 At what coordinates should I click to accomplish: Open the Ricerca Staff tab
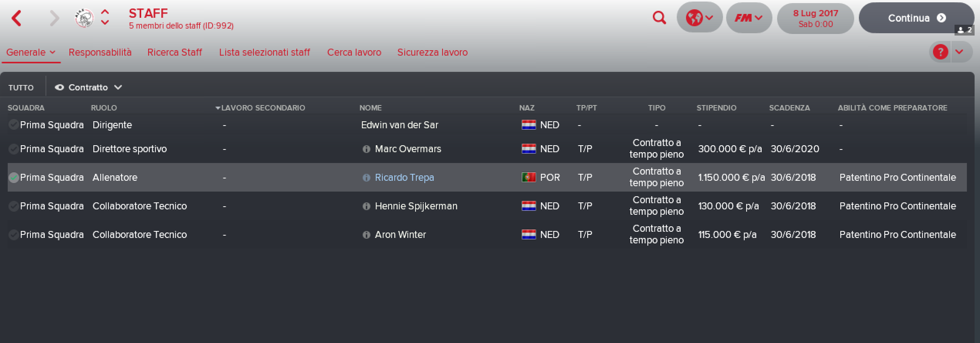pyautogui.click(x=174, y=52)
